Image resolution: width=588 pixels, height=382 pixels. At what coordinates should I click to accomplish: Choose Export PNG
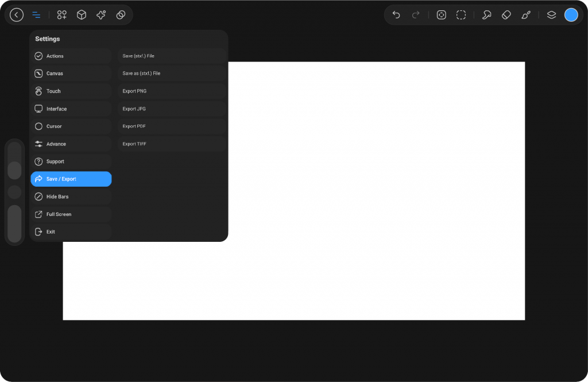pyautogui.click(x=171, y=91)
